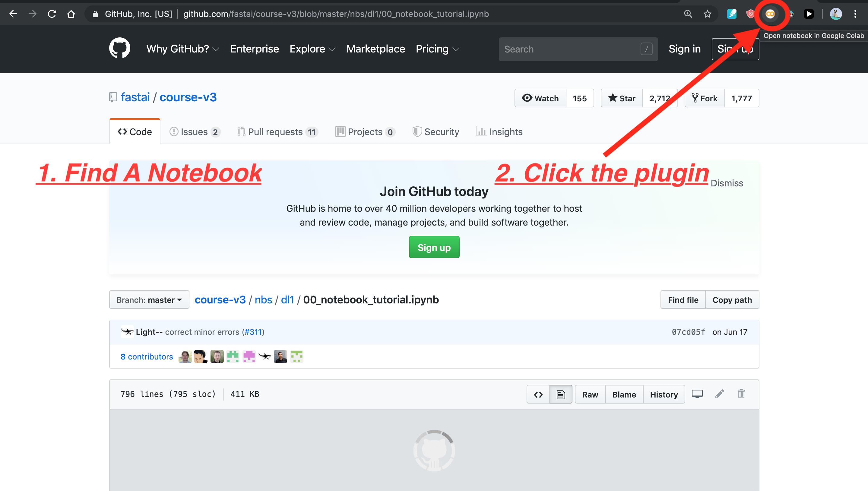Open Chrome three-dot menu
The width and height of the screenshot is (868, 491).
coord(855,14)
